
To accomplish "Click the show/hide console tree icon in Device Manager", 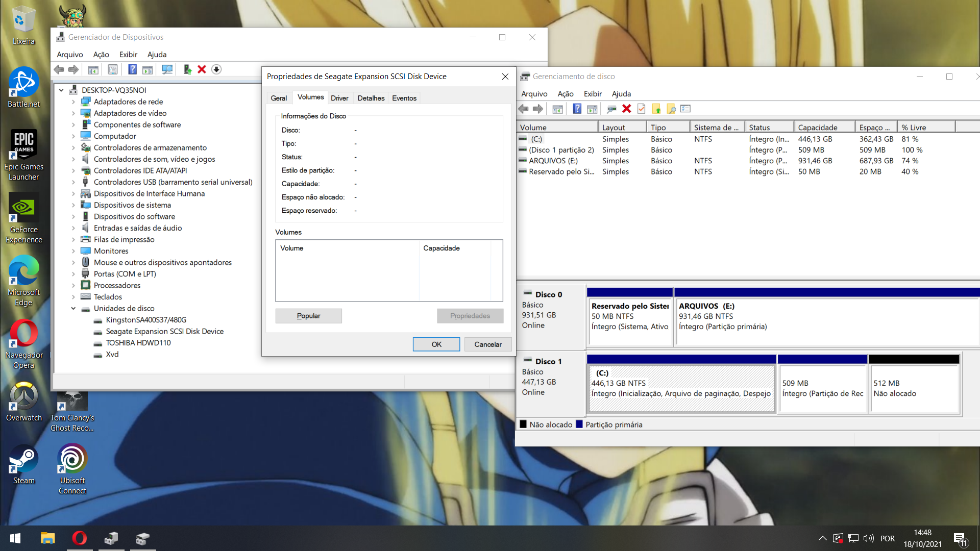I will pyautogui.click(x=93, y=69).
